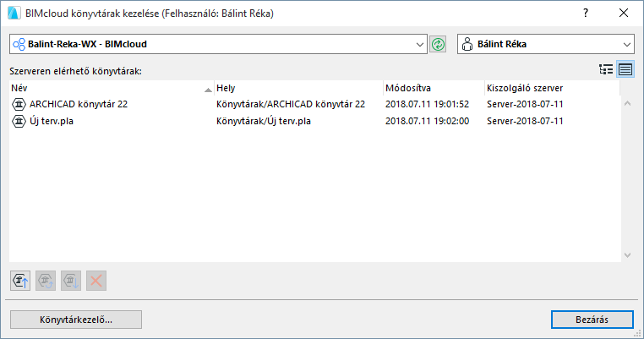
Task: Click the help question mark button
Action: pyautogui.click(x=586, y=14)
